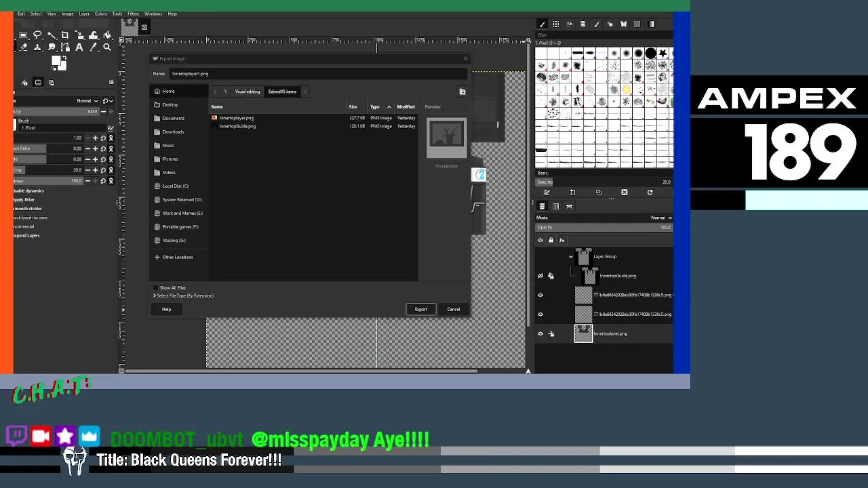
Task: Open the Windows menu
Action: pyautogui.click(x=153, y=14)
